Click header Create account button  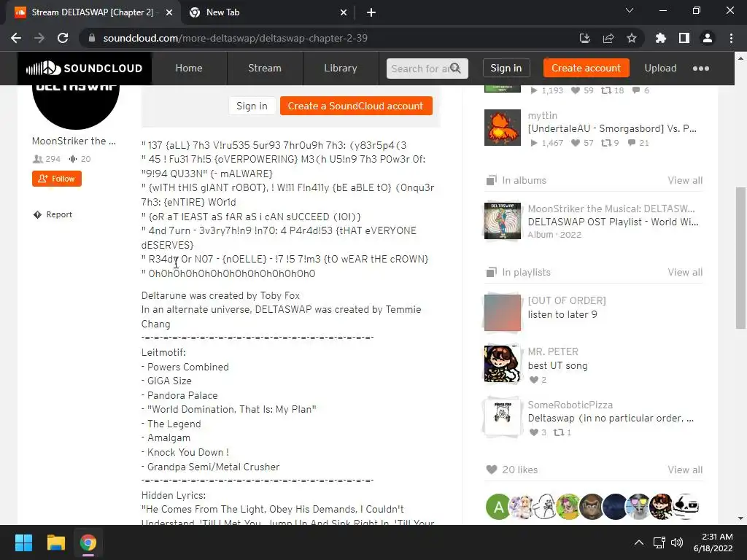[x=586, y=68]
